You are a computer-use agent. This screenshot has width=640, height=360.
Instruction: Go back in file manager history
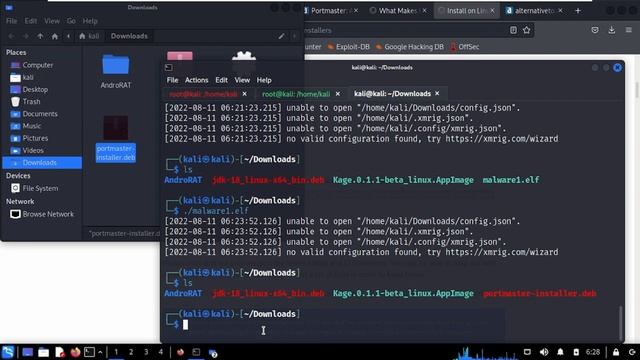pos(11,36)
